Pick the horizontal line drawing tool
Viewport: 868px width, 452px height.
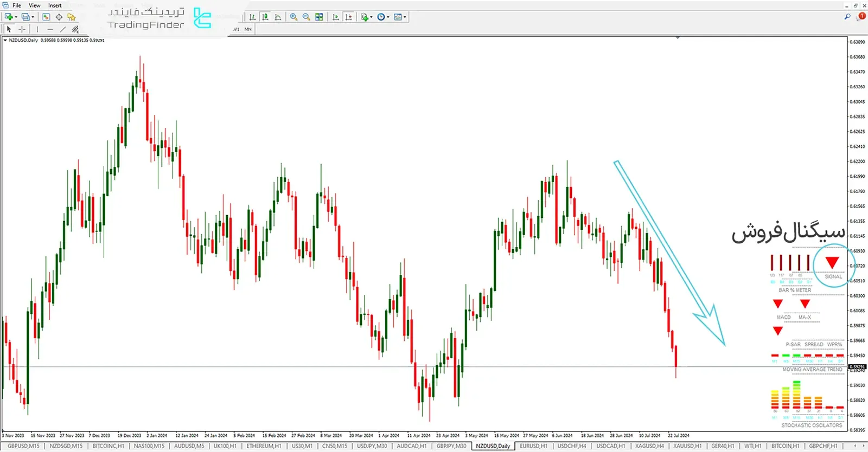50,29
